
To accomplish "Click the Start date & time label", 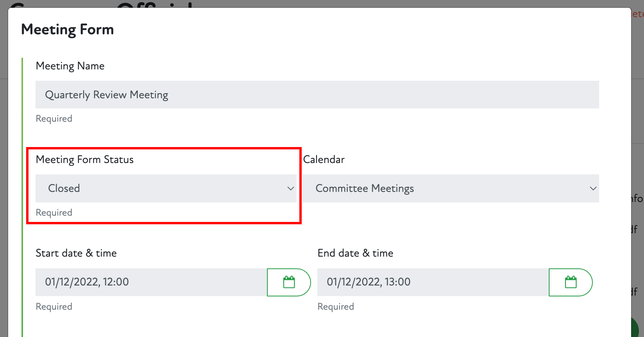I will (76, 253).
